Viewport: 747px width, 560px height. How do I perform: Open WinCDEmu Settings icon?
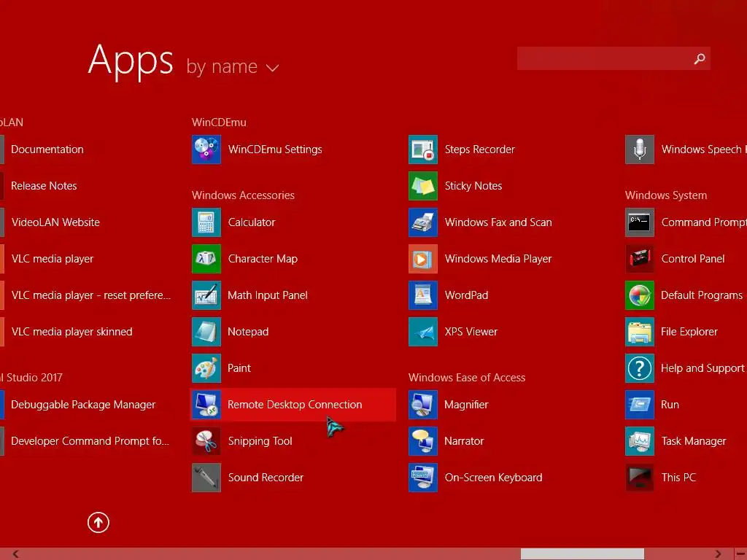point(206,149)
